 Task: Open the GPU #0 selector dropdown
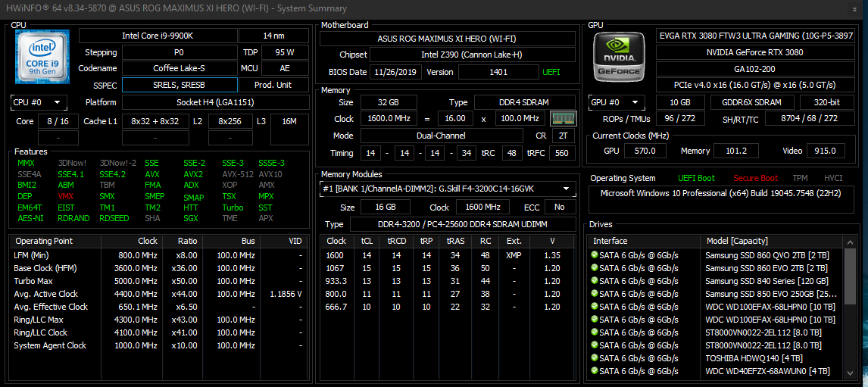[617, 102]
